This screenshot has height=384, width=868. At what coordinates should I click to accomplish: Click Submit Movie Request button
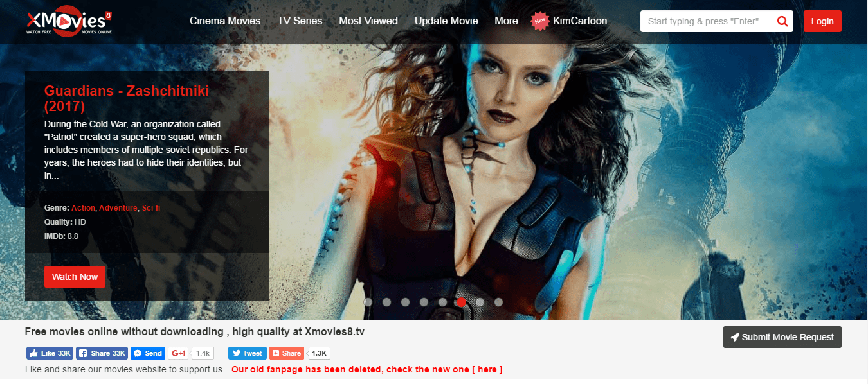click(x=782, y=337)
